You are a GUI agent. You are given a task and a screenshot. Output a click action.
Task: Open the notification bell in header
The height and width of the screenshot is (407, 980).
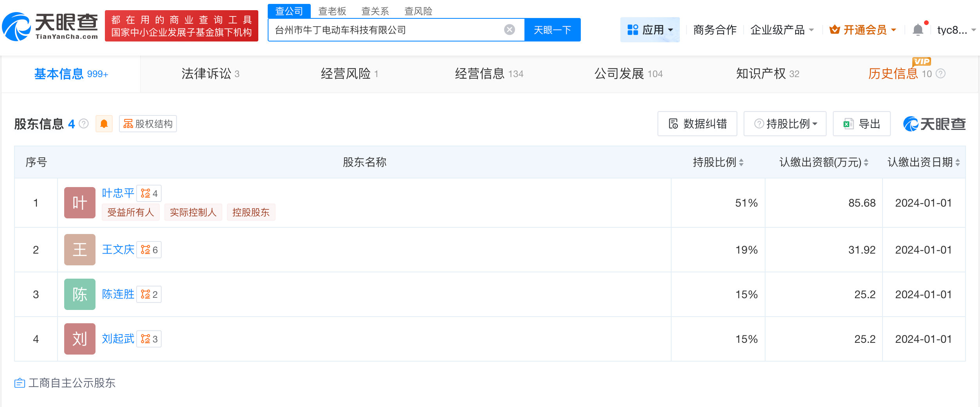point(918,30)
